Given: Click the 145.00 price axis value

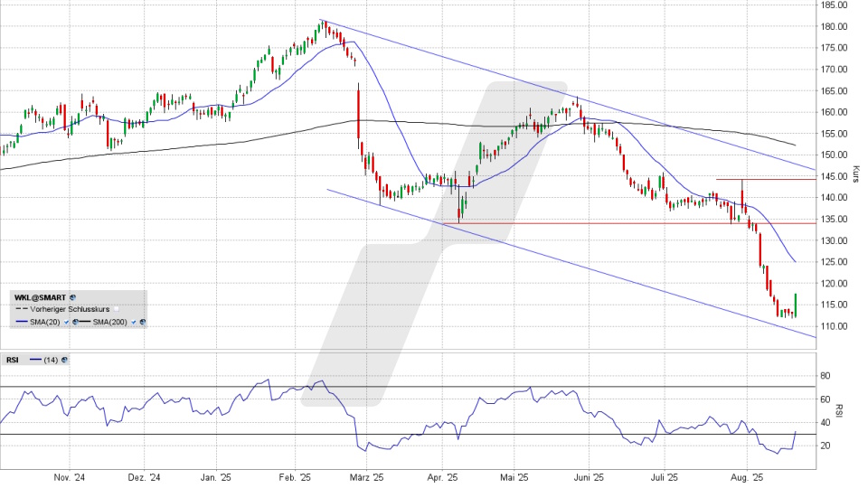Looking at the screenshot, I should [835, 176].
